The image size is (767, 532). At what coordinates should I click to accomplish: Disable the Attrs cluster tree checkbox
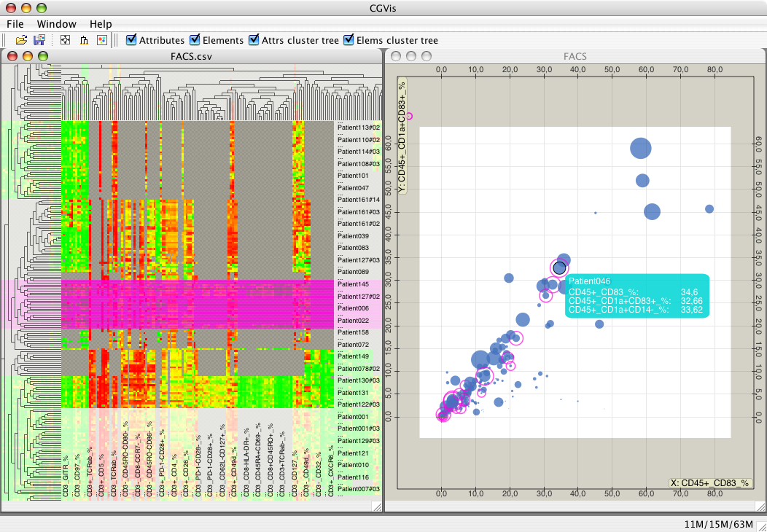click(254, 39)
